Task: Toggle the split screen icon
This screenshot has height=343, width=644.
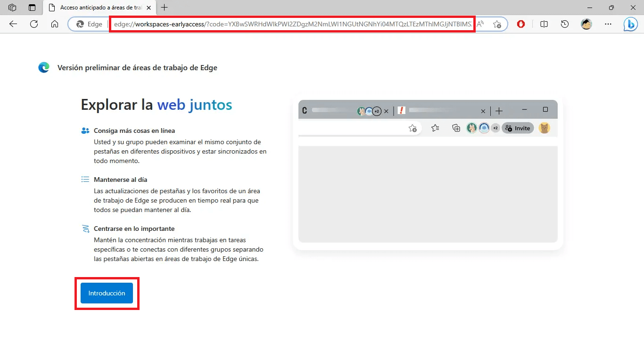Action: (x=544, y=24)
